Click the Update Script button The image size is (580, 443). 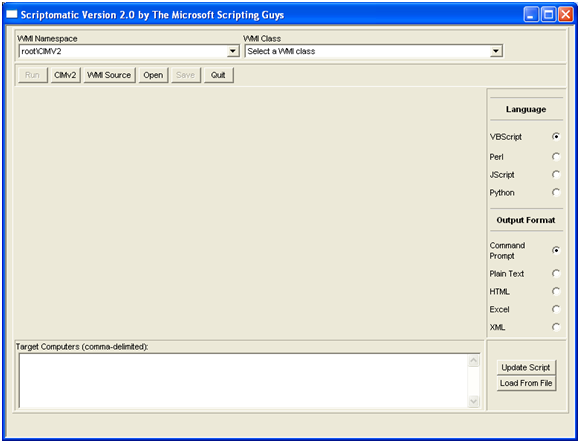pos(526,368)
